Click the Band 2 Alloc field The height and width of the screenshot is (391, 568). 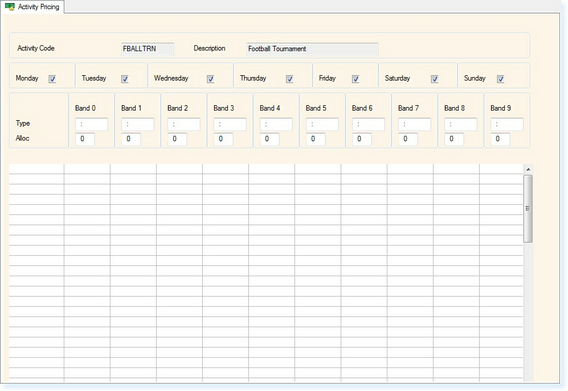177,139
